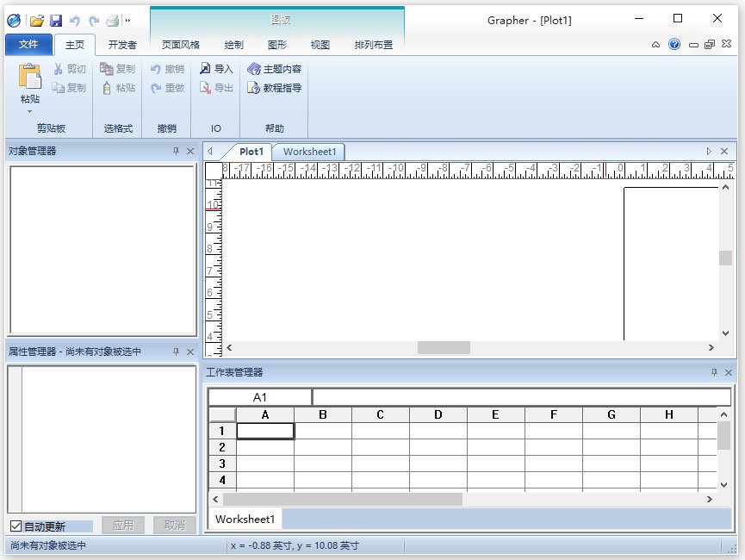The width and height of the screenshot is (745, 560).
Task: Click the 导出 export button
Action: click(x=216, y=88)
